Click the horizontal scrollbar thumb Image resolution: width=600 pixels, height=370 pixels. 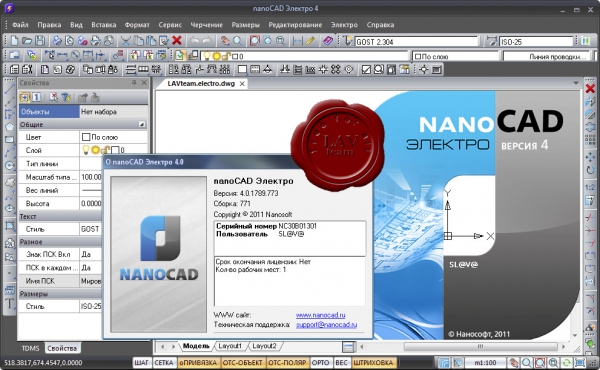click(480, 347)
